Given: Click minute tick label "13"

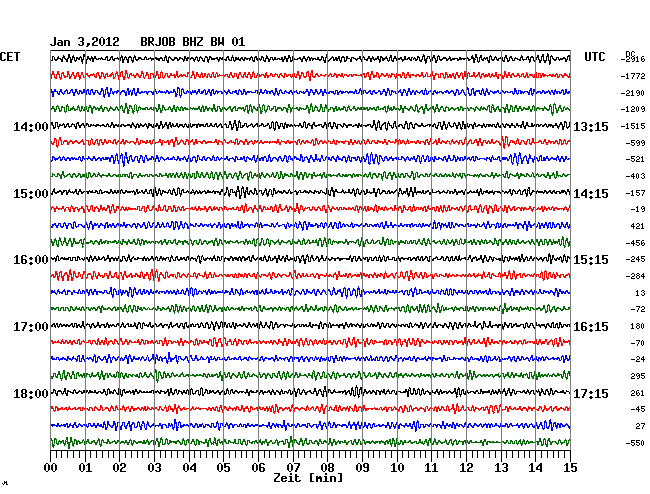Looking at the screenshot, I should [x=501, y=467].
